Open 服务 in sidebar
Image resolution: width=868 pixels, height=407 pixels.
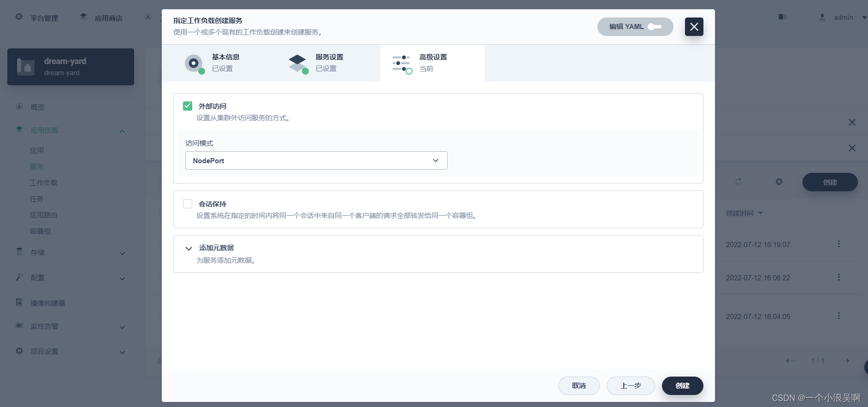coord(37,166)
